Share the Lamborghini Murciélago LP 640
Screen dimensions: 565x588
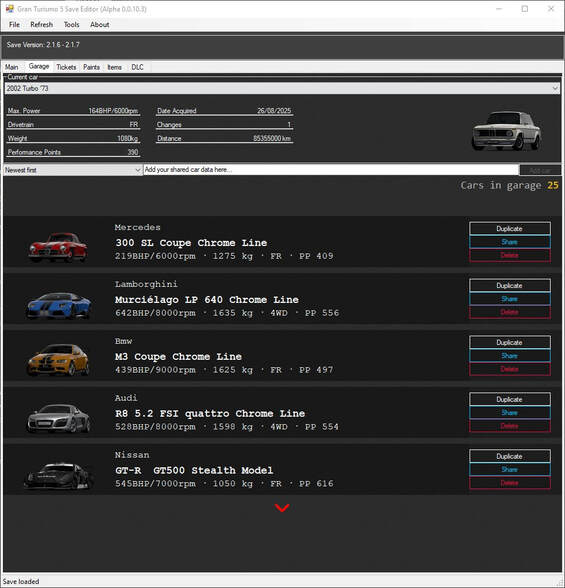pos(510,299)
